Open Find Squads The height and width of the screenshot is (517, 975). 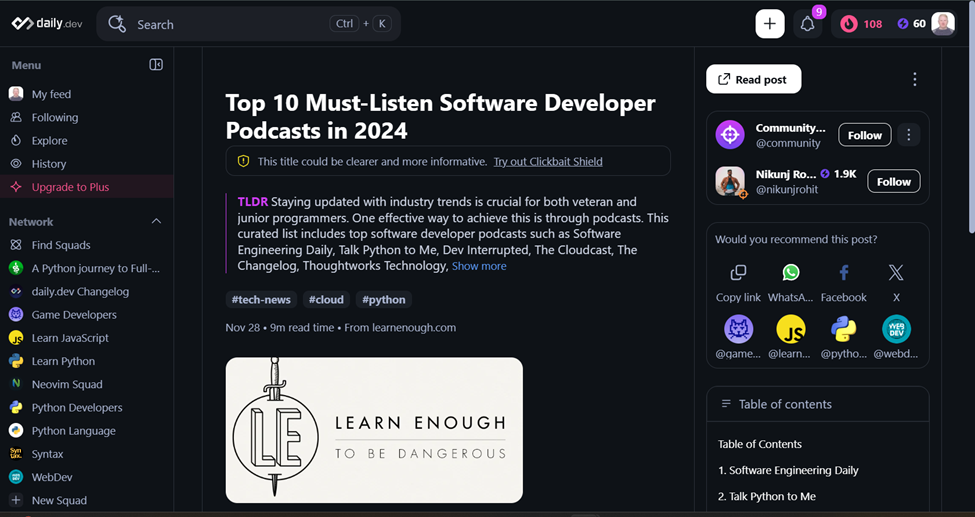(x=87, y=245)
